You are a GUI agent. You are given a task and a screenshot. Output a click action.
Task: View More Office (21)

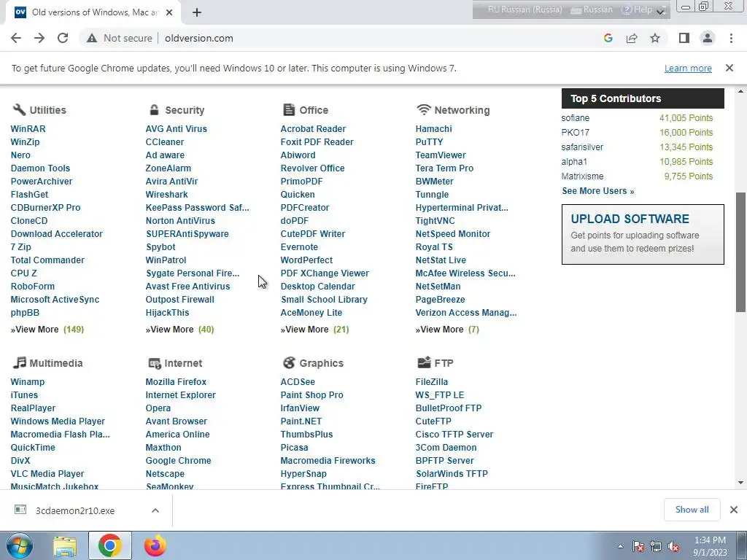coord(314,330)
